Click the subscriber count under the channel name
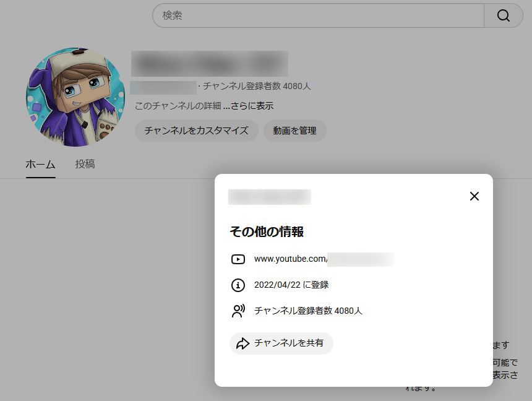The height and width of the screenshot is (401, 532). [x=257, y=87]
